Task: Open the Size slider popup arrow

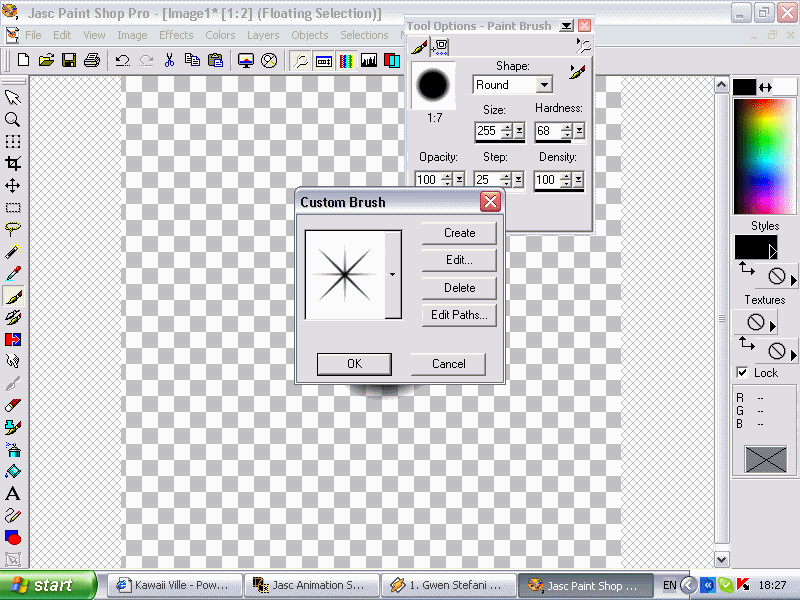Action: point(519,131)
